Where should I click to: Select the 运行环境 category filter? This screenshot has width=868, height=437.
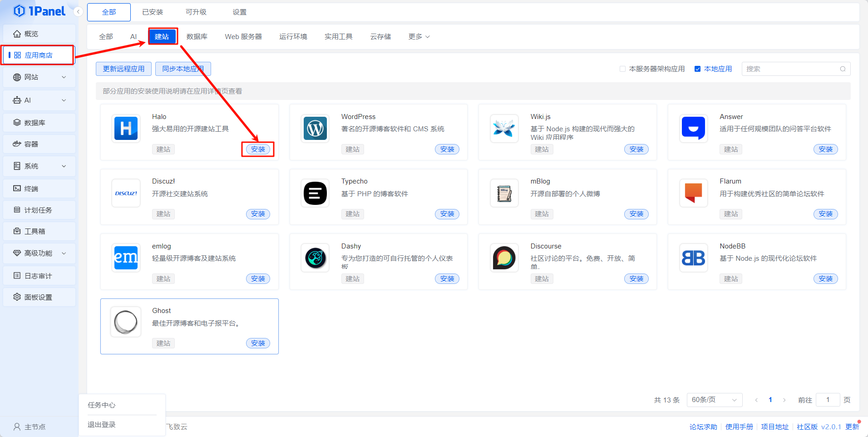(x=293, y=37)
